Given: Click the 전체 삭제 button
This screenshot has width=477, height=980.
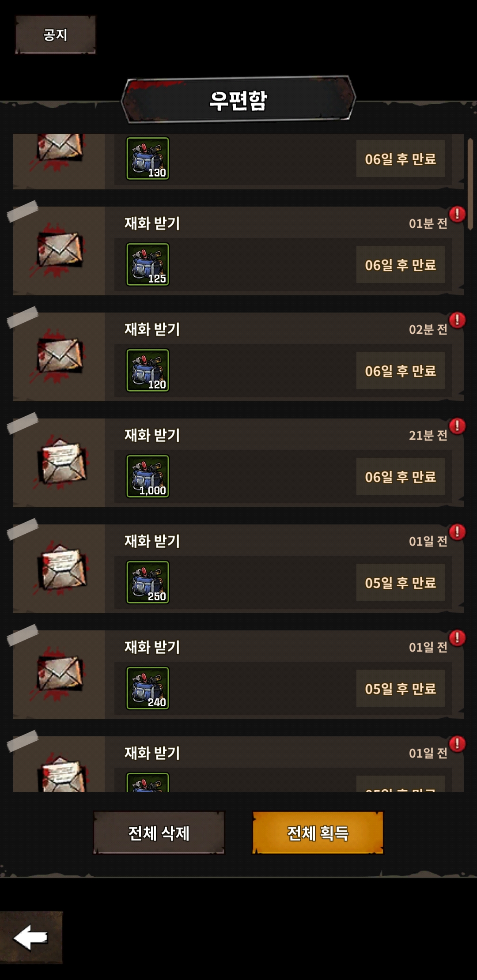Looking at the screenshot, I should (159, 833).
